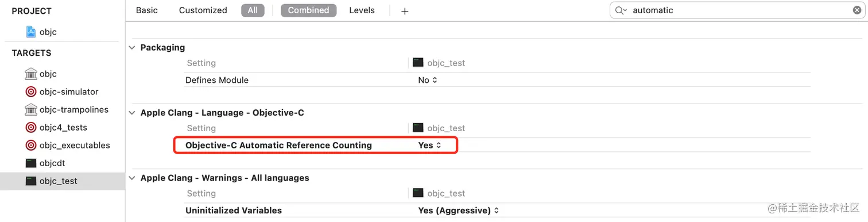Viewport: 868px width, 222px height.
Task: Select the objc4_tests aggregate target icon
Action: [31, 127]
